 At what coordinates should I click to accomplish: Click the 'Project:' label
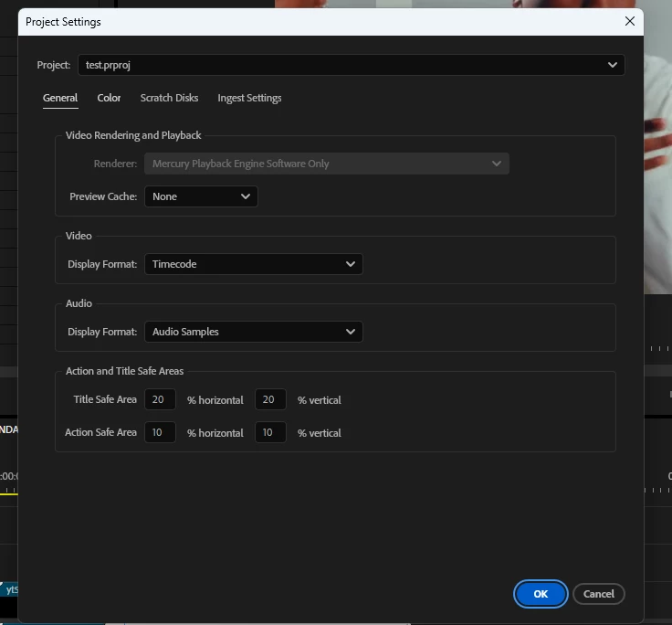tap(54, 65)
